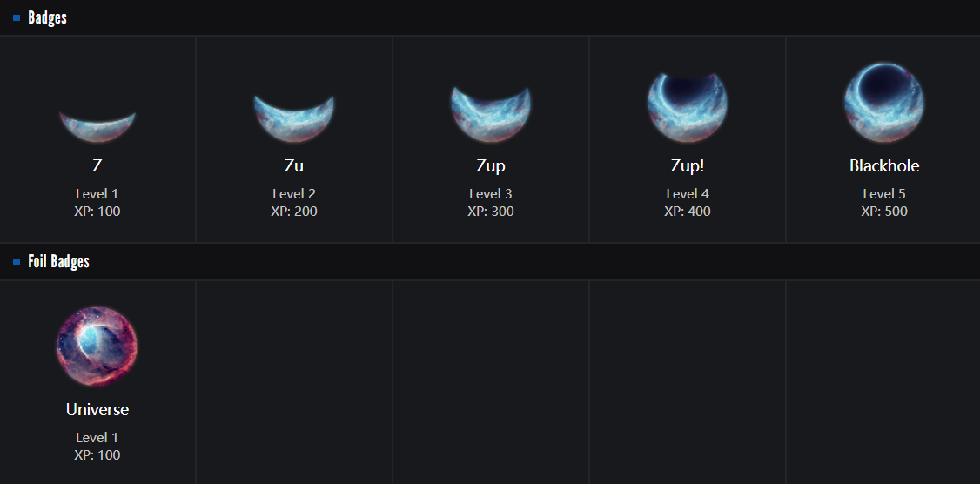Click the Level 2 label under Zu
The height and width of the screenshot is (484, 980).
click(x=294, y=194)
